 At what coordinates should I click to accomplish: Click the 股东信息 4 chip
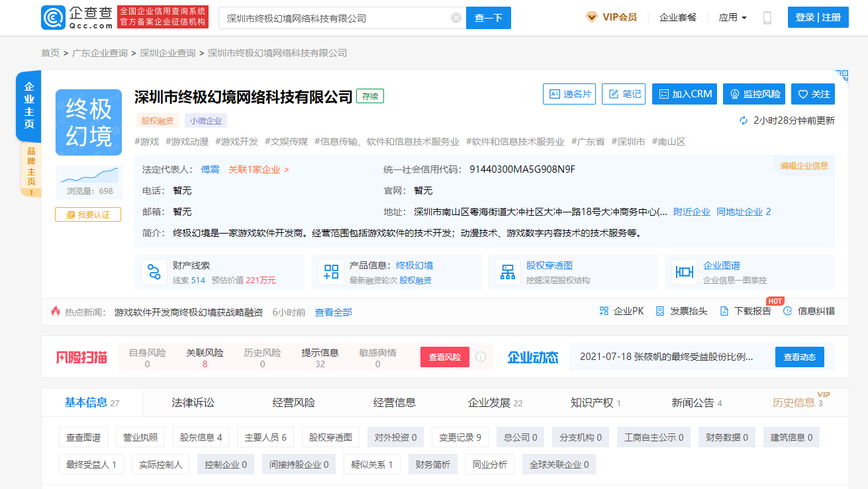201,437
